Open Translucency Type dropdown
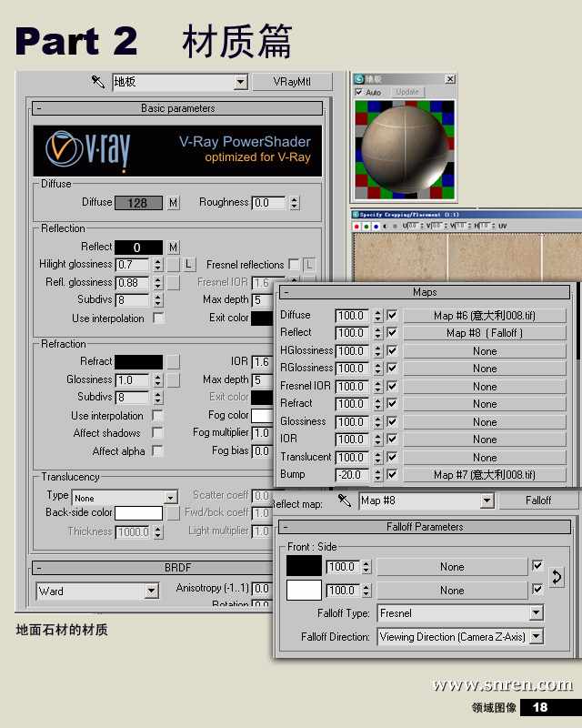 pos(171,498)
